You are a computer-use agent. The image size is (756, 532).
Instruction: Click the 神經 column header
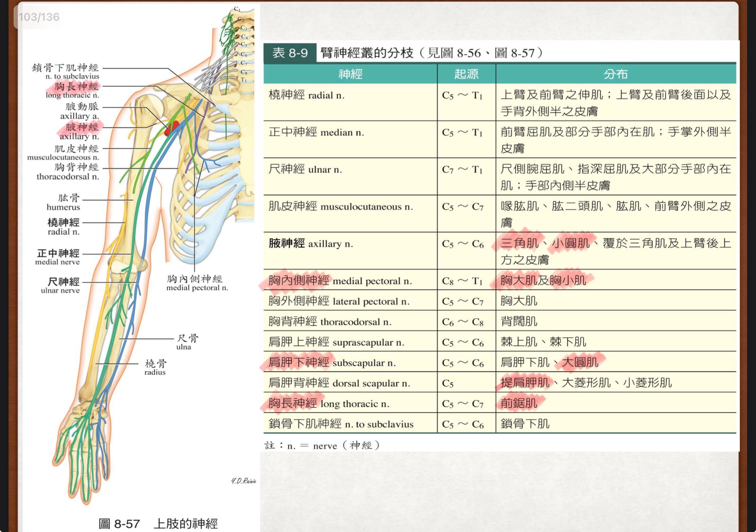(x=350, y=74)
